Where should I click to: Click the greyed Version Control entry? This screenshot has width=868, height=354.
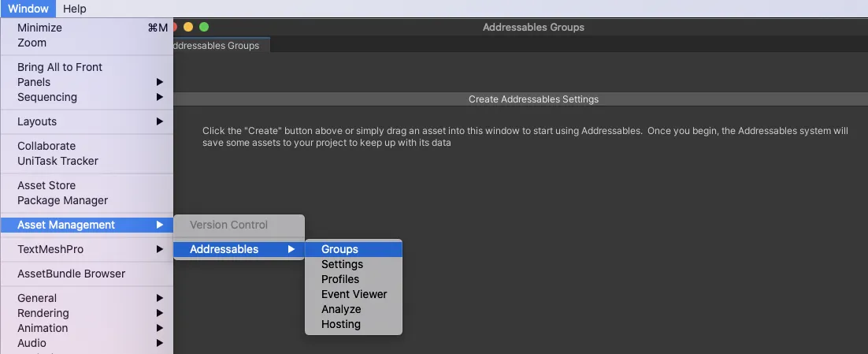pyautogui.click(x=239, y=225)
